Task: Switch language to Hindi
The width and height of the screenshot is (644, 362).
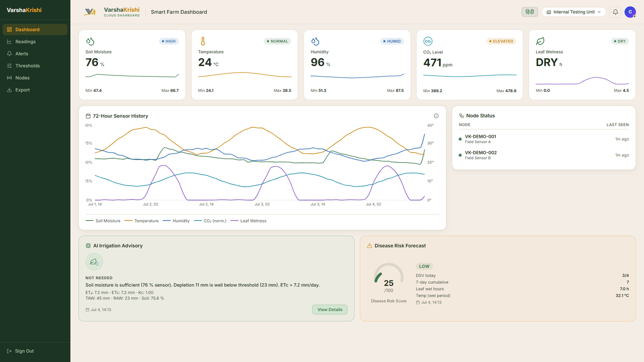Action: click(x=530, y=12)
